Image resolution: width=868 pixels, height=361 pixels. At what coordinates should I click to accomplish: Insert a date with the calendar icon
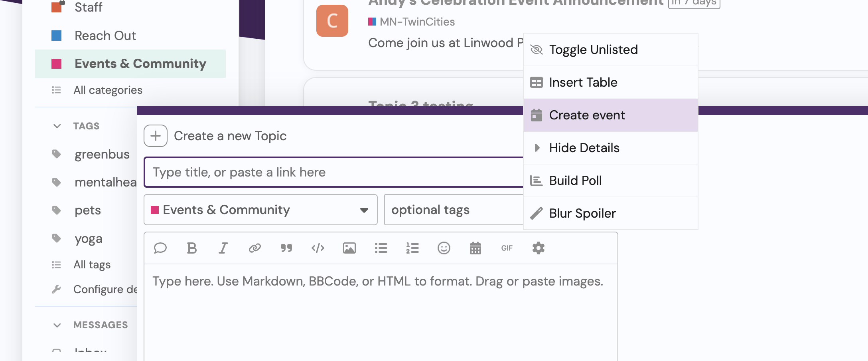(x=475, y=248)
